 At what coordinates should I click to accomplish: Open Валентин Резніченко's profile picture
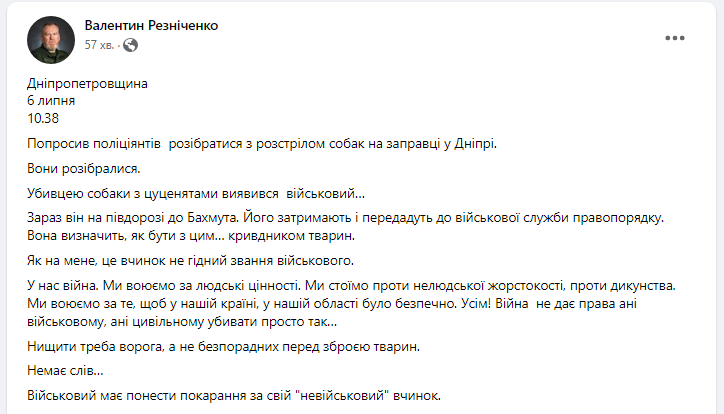click(x=51, y=40)
